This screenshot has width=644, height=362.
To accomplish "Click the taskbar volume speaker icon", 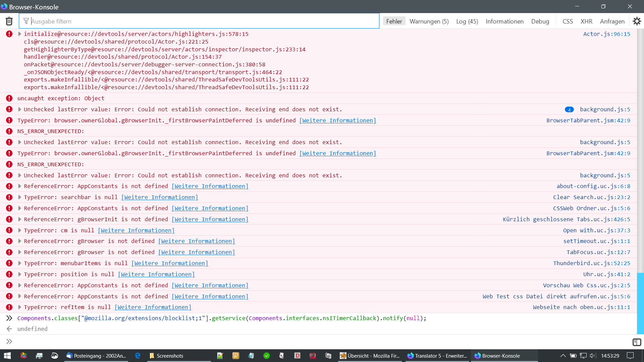I will [593, 356].
